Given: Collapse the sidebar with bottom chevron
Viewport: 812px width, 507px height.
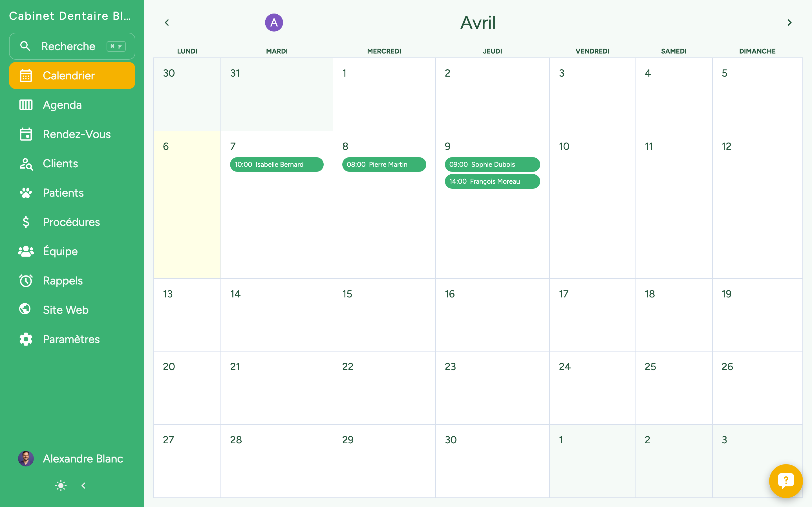Looking at the screenshot, I should (x=83, y=485).
